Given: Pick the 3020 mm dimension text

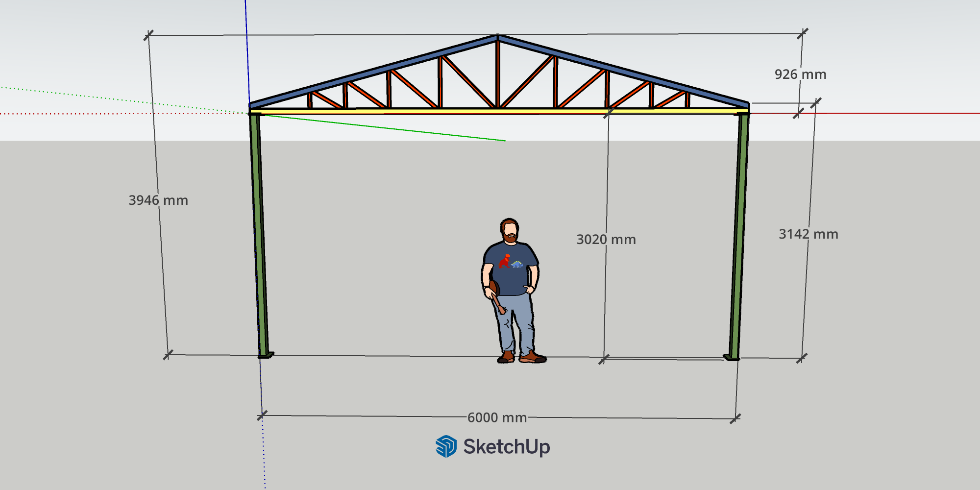Looking at the screenshot, I should tap(606, 240).
